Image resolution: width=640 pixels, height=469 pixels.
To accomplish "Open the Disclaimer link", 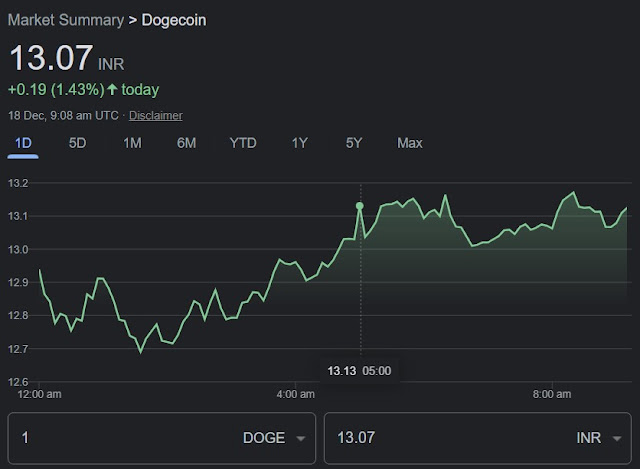I will 156,116.
